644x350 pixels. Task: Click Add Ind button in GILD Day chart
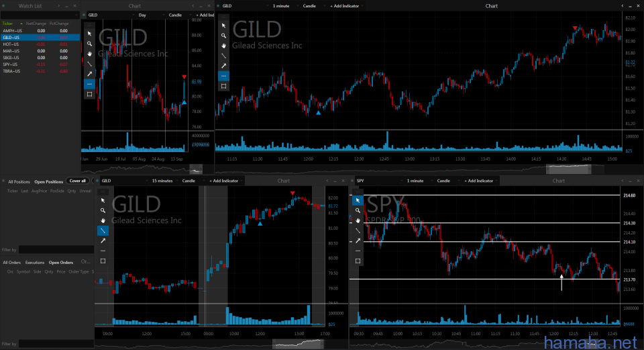(205, 15)
